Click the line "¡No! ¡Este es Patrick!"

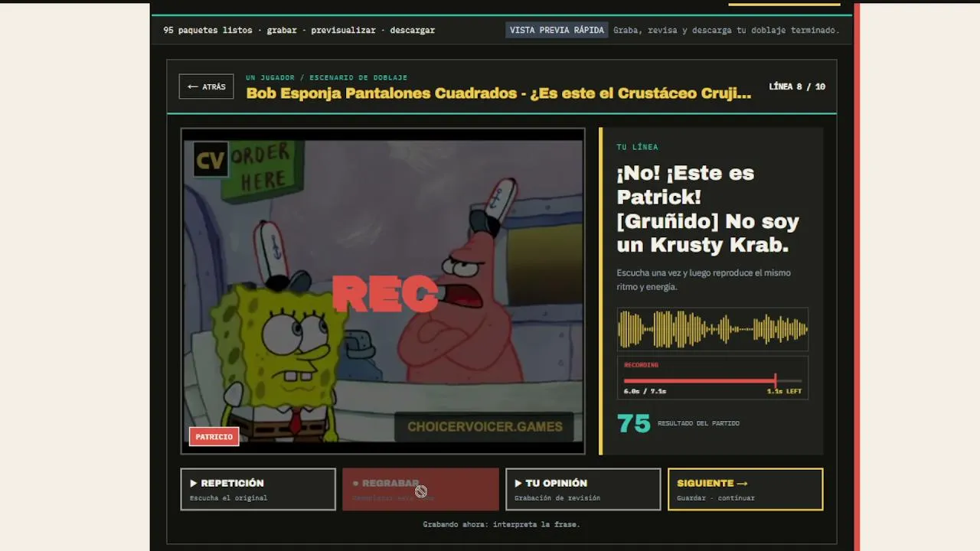pyautogui.click(x=685, y=184)
